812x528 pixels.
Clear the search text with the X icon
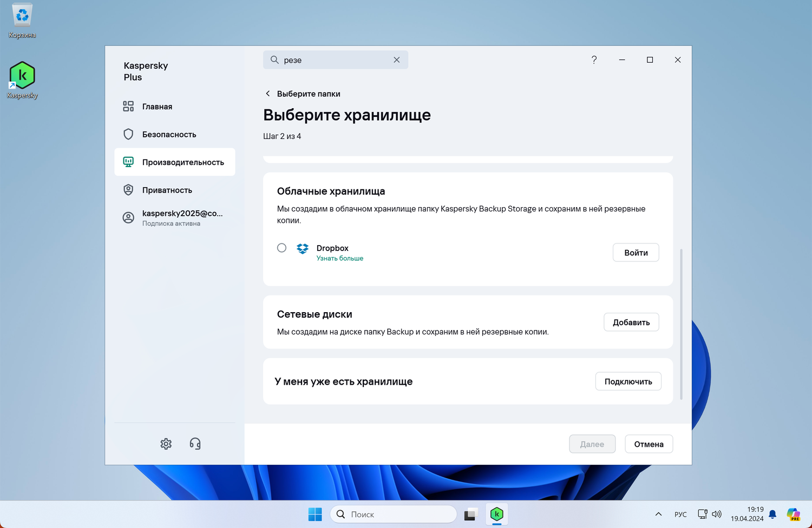coord(397,60)
